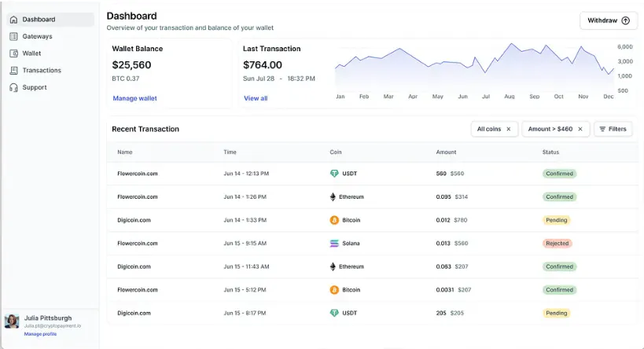This screenshot has width=644, height=349.
Task: Select the Support headset icon
Action: click(13, 87)
